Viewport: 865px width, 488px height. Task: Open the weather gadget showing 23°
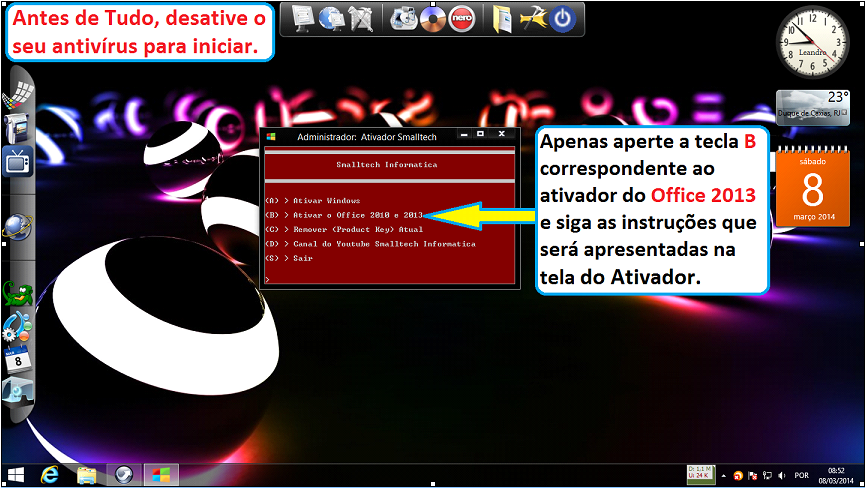[x=813, y=108]
